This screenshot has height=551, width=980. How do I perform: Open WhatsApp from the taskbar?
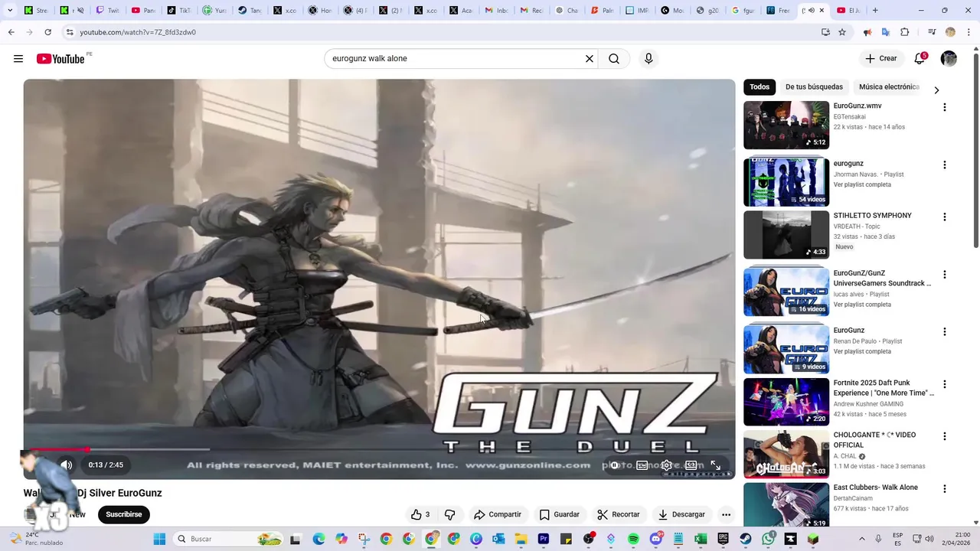point(768,539)
